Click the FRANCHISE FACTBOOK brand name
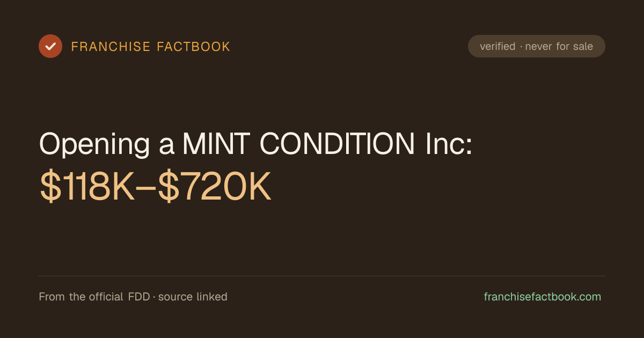This screenshot has height=338, width=644. click(x=151, y=47)
